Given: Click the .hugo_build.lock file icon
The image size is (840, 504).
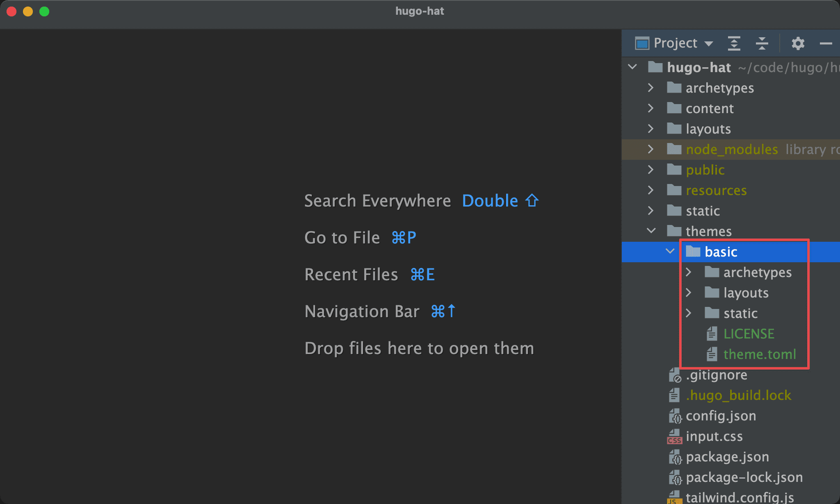Looking at the screenshot, I should [674, 395].
